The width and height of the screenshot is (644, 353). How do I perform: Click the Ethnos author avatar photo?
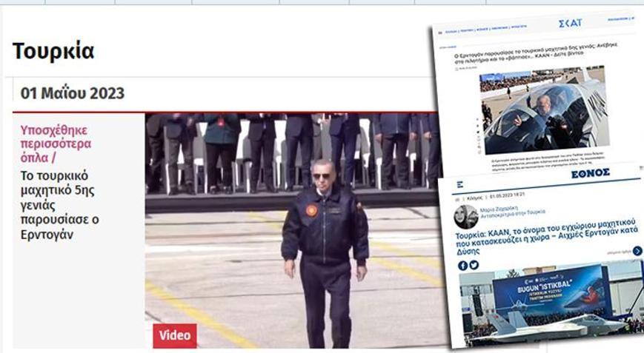[x=465, y=217]
